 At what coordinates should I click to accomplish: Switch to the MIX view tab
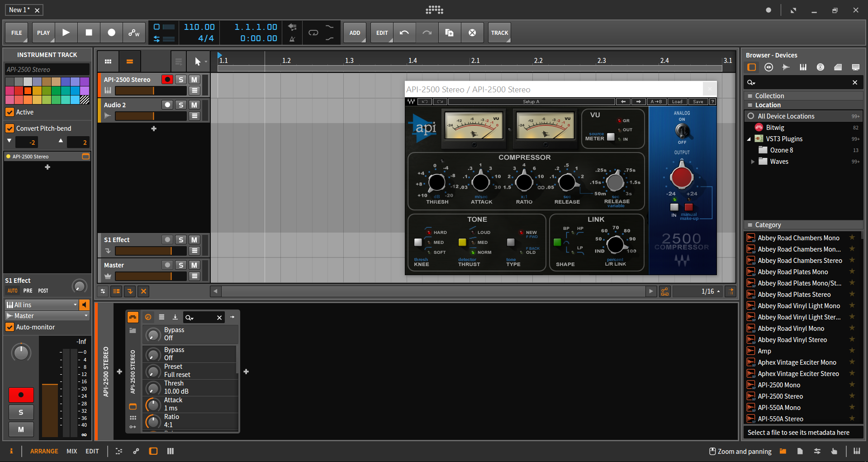click(71, 451)
